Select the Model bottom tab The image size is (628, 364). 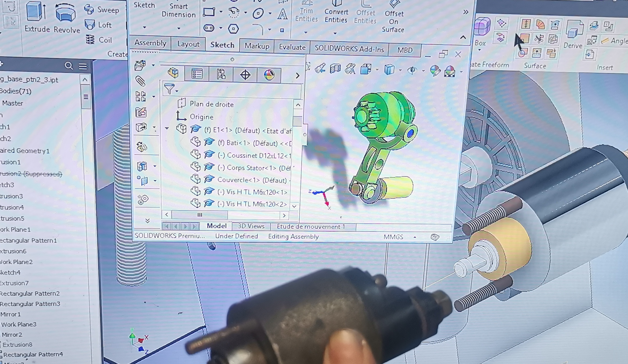(216, 226)
